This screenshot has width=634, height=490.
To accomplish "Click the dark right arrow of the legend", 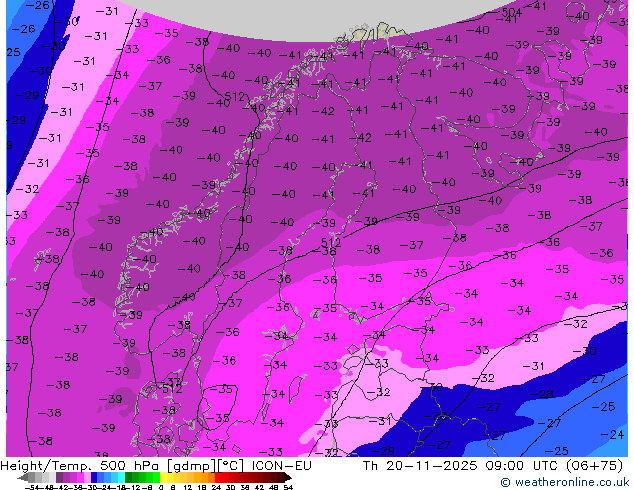I will pos(288,478).
